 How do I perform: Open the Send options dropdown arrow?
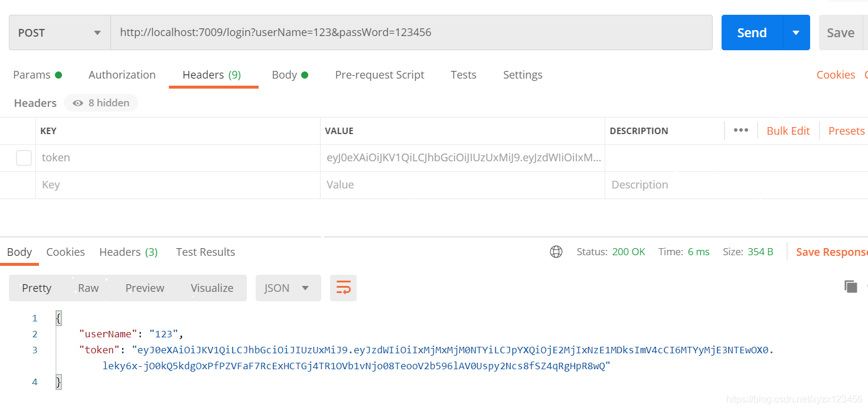pos(797,32)
